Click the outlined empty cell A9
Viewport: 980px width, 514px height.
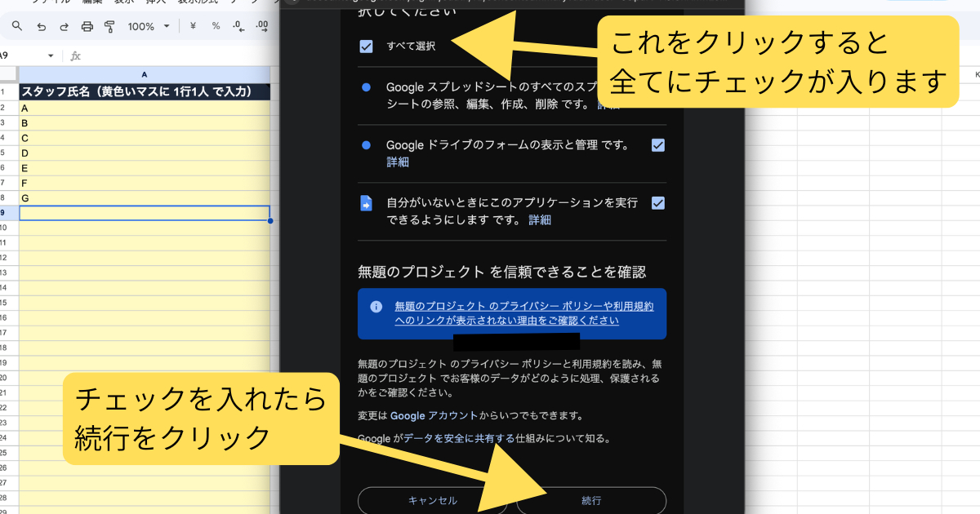coord(145,213)
